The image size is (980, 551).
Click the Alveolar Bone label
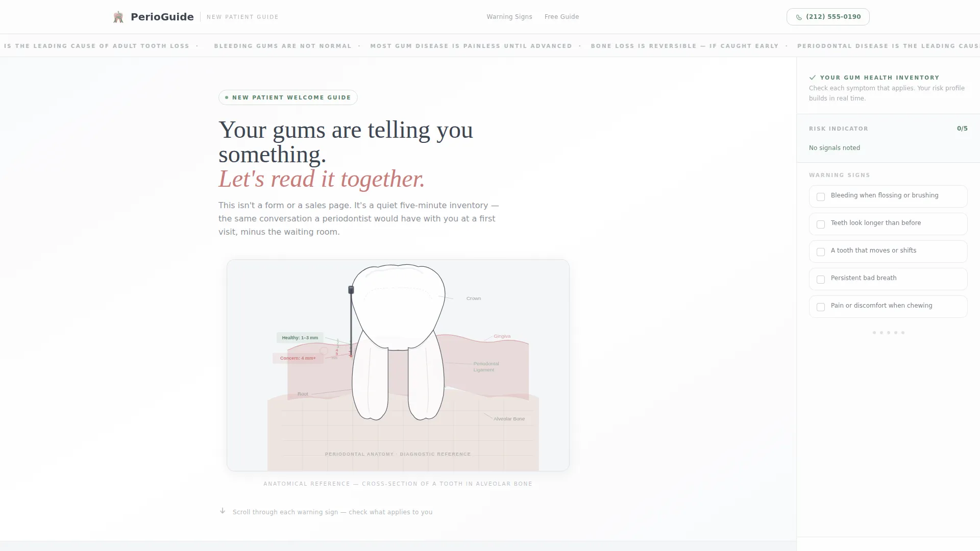pos(509,419)
